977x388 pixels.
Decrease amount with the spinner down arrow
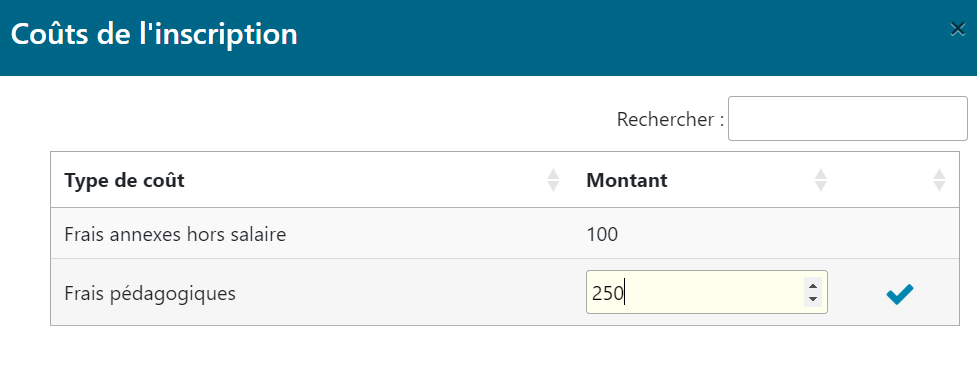[x=812, y=299]
